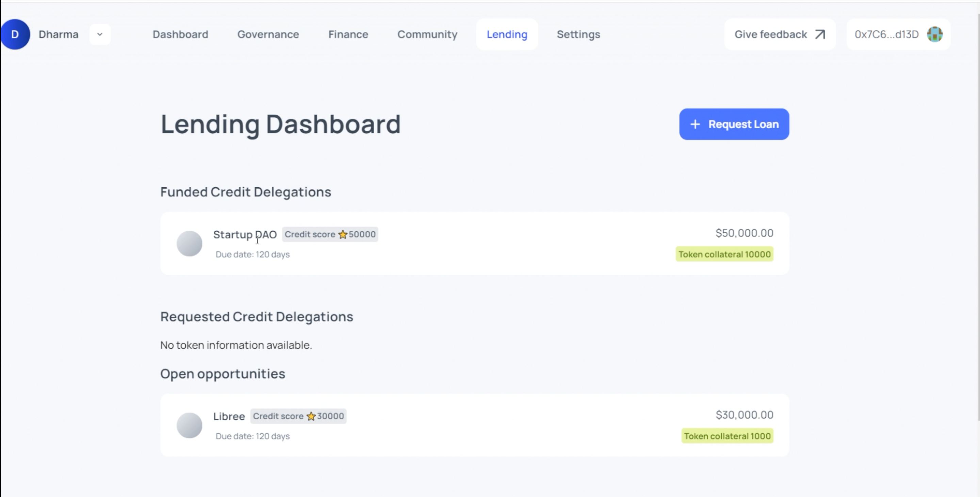The image size is (980, 497).
Task: Select the Lending tab
Action: 507,34
